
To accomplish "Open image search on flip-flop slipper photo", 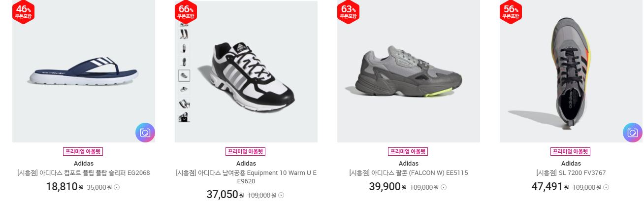I will coord(145,133).
